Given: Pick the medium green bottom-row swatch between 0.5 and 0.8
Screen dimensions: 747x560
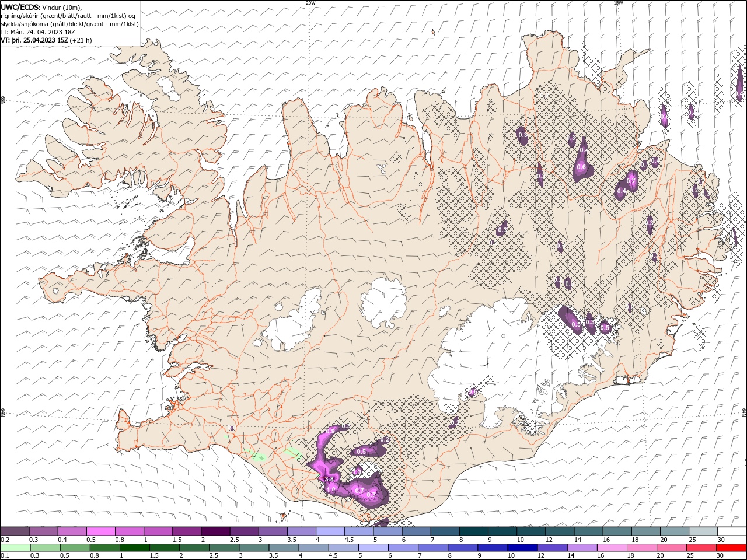Looking at the screenshot, I should (75, 548).
